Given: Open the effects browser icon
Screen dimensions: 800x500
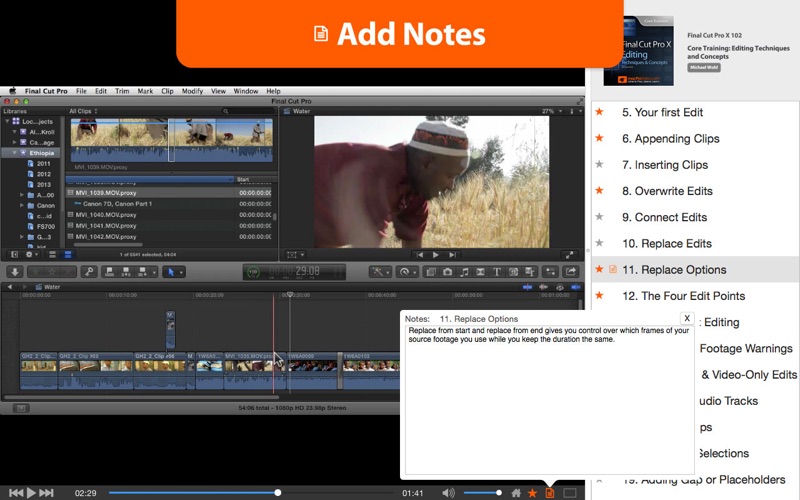Looking at the screenshot, I should click(x=431, y=272).
